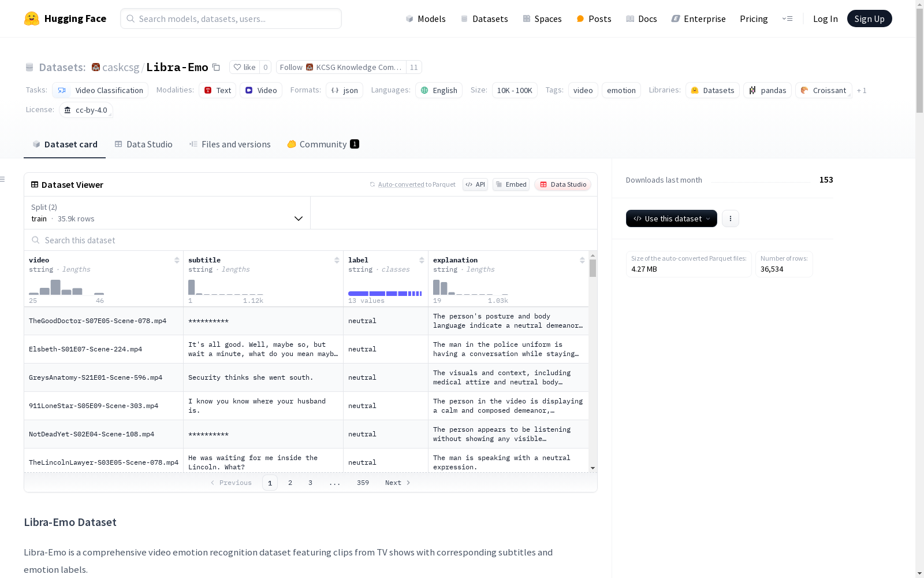This screenshot has height=578, width=924.
Task: Open the more navigation menu icon
Action: pos(787,18)
